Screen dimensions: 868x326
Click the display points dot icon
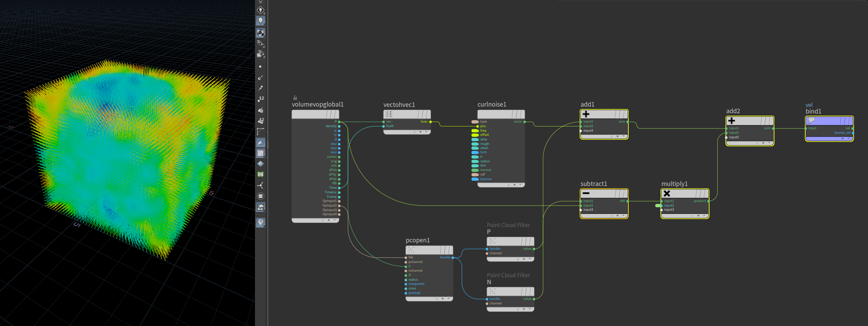tap(260, 67)
